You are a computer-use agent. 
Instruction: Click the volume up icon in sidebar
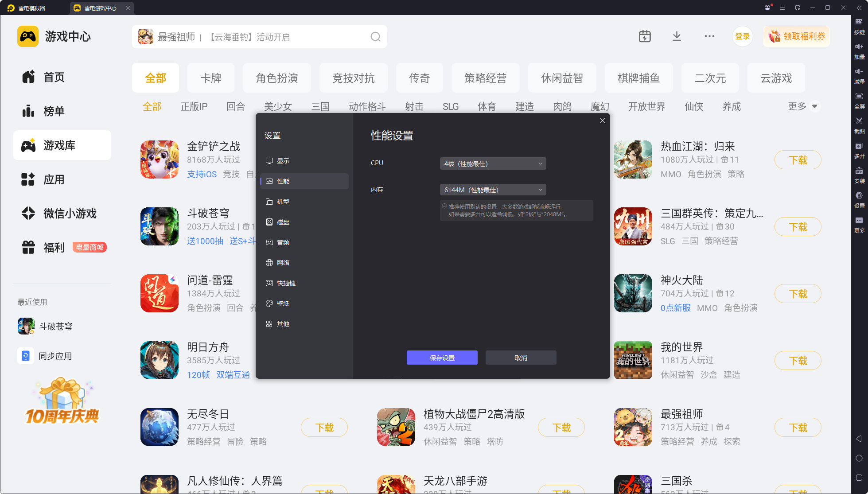click(859, 47)
